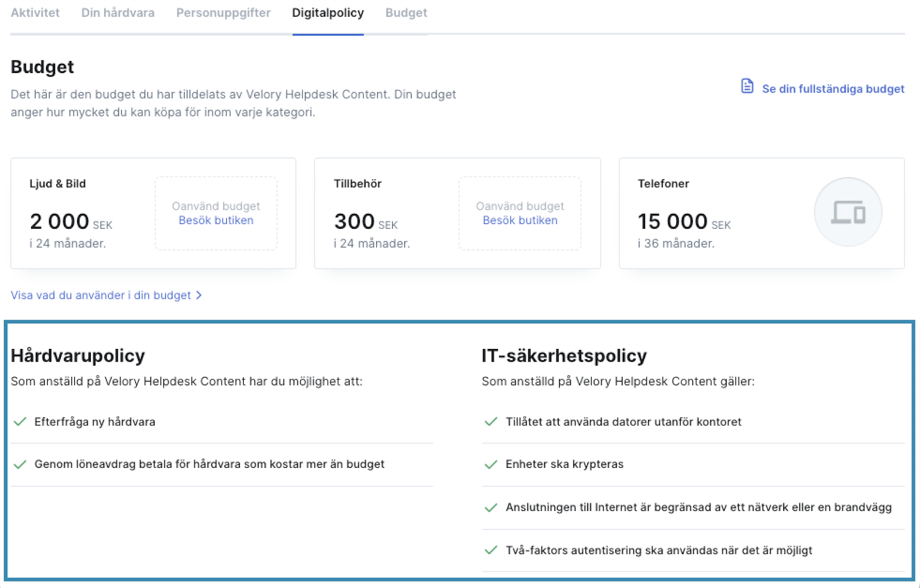The width and height of the screenshot is (920, 588).
Task: Open the Aktivitet tab
Action: tap(35, 13)
